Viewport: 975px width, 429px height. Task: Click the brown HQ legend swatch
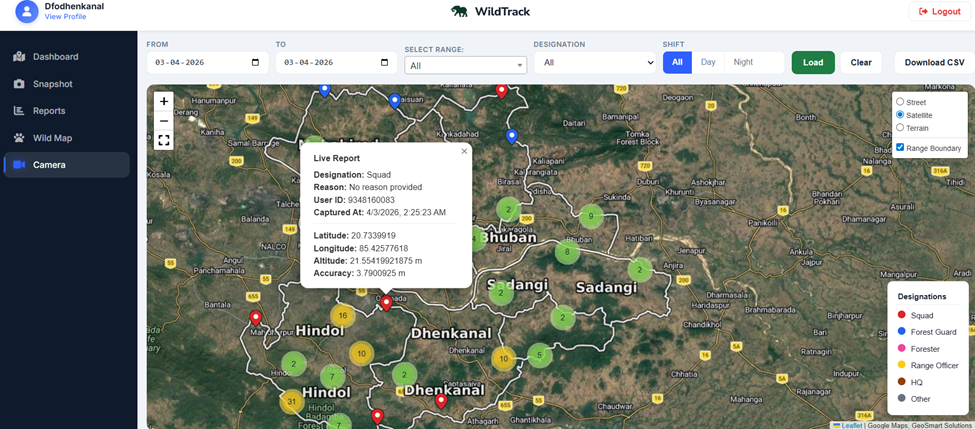902,382
